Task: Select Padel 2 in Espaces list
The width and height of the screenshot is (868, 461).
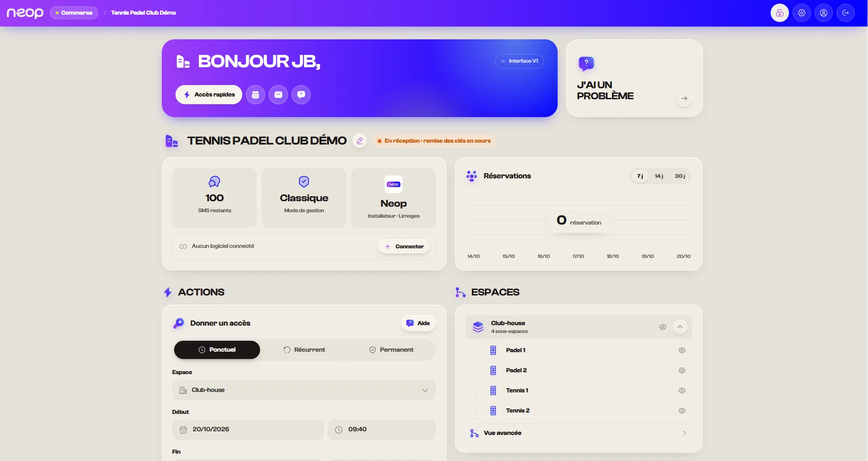Action: click(x=517, y=370)
